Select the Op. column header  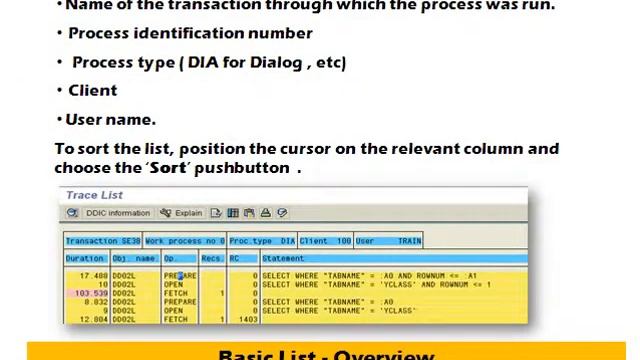(180, 258)
